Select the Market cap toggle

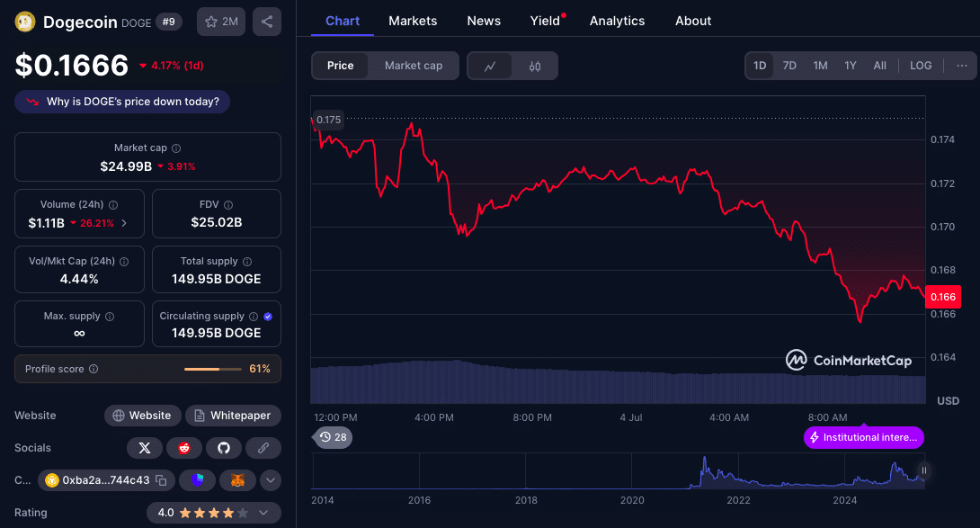pyautogui.click(x=413, y=66)
